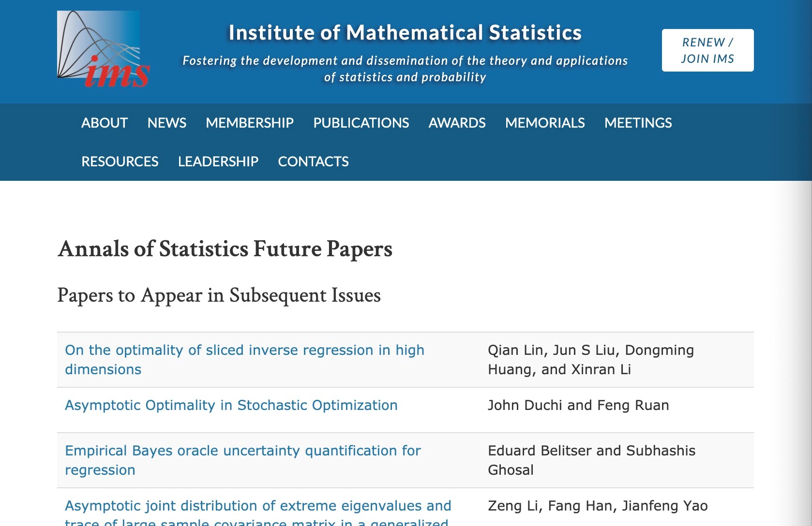812x526 pixels.
Task: Click the IMS logo icon
Action: 103,49
